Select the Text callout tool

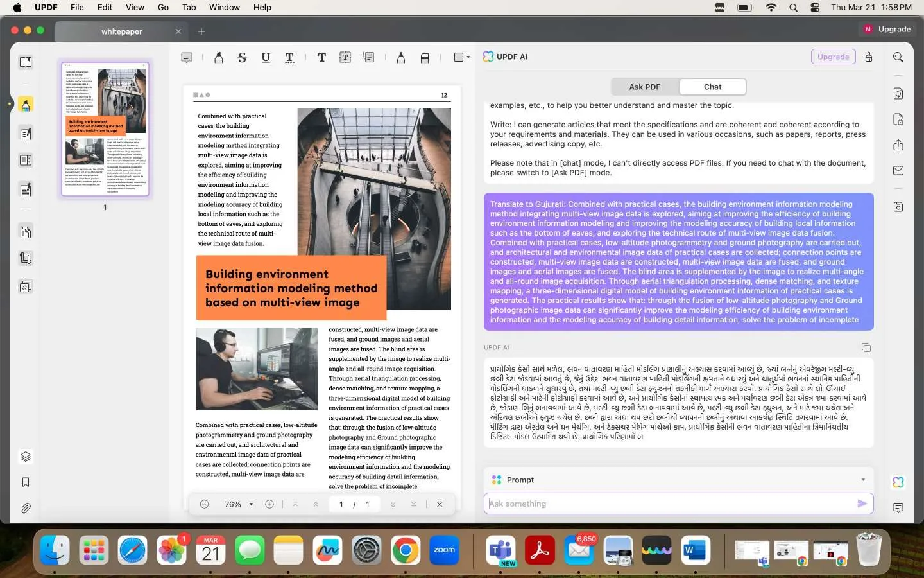tap(369, 58)
